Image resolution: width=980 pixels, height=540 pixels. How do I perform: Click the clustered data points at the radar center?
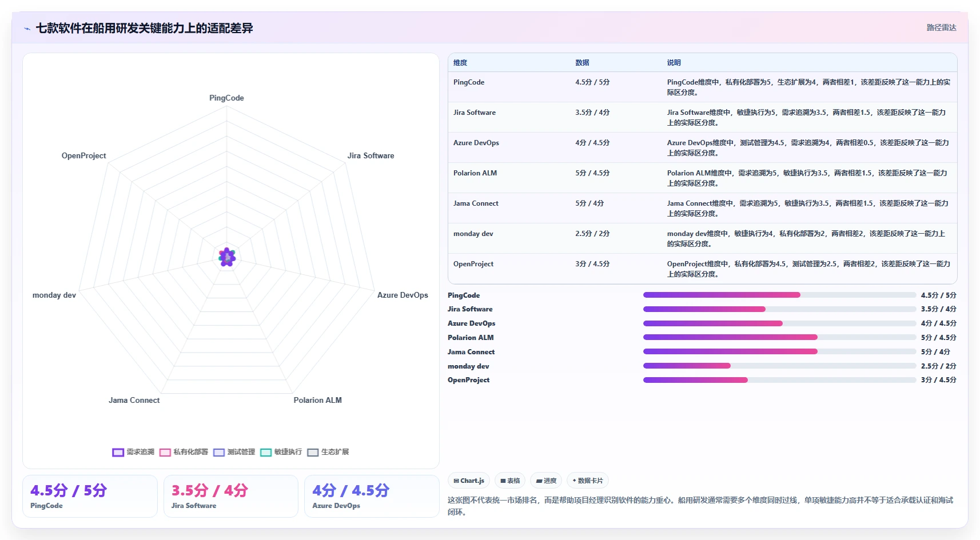click(227, 257)
